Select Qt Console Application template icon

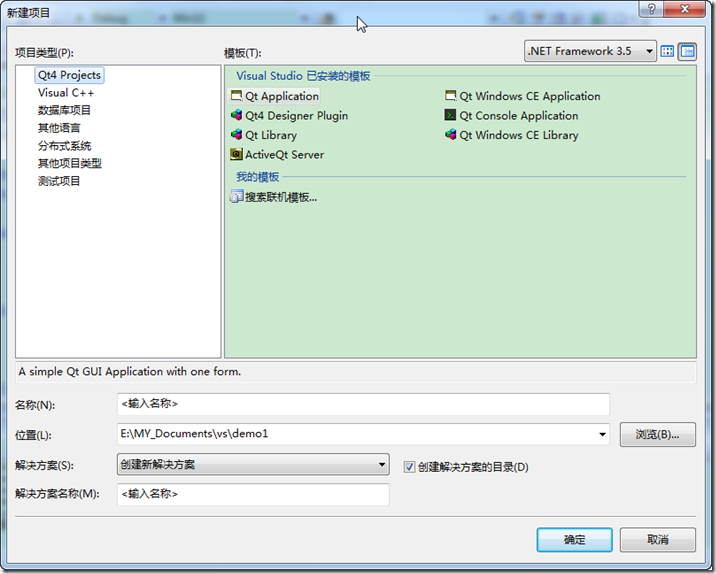pos(451,115)
